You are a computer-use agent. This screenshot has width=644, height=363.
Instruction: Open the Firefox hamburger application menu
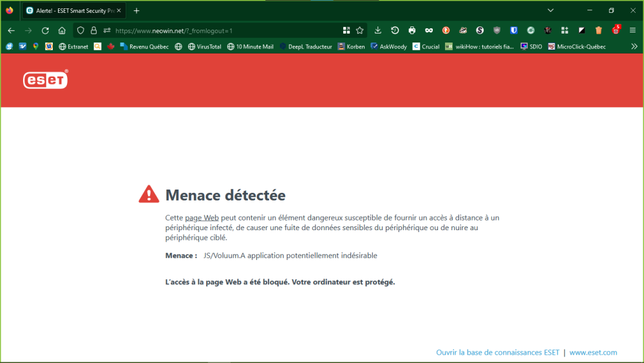[x=632, y=30]
